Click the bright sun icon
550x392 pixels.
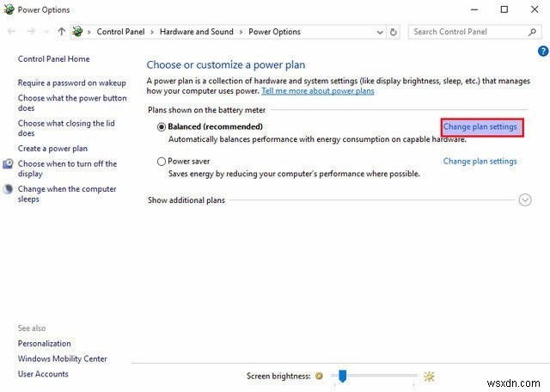[429, 377]
